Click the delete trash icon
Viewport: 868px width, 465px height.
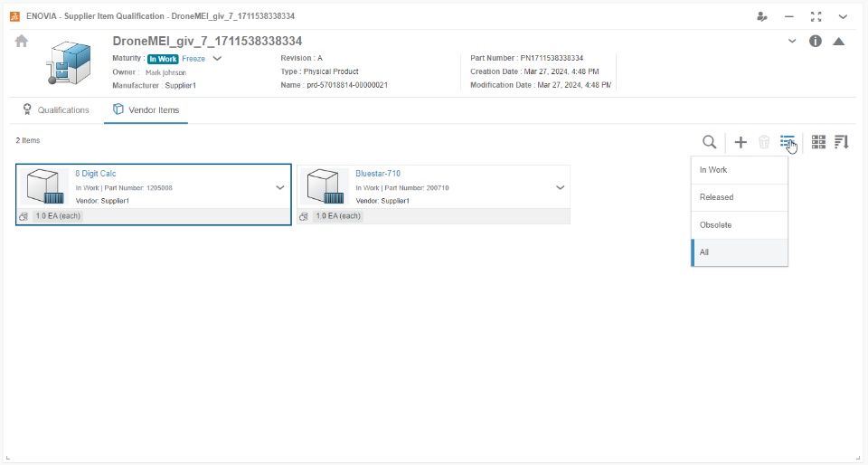coord(764,142)
